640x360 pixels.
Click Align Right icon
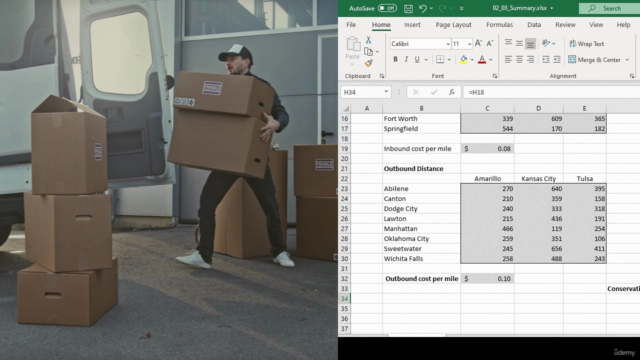coord(530,60)
